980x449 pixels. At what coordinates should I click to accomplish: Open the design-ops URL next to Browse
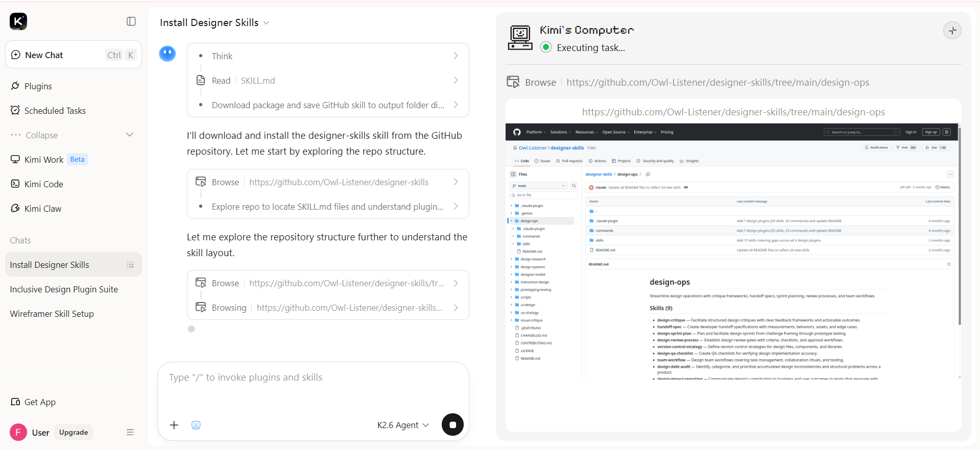(718, 83)
